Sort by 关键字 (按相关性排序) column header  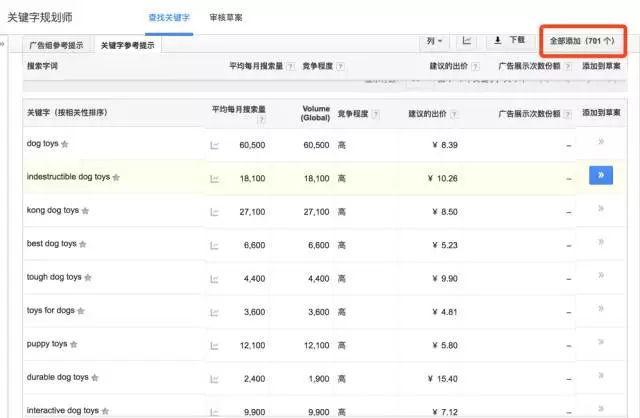tap(67, 112)
